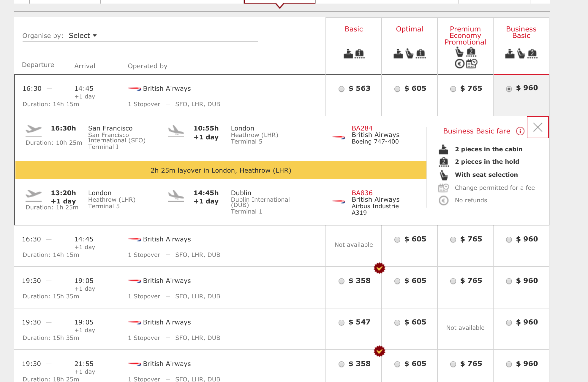Select the $765 Premium Economy fare, first flight
588x382 pixels.
click(453, 89)
